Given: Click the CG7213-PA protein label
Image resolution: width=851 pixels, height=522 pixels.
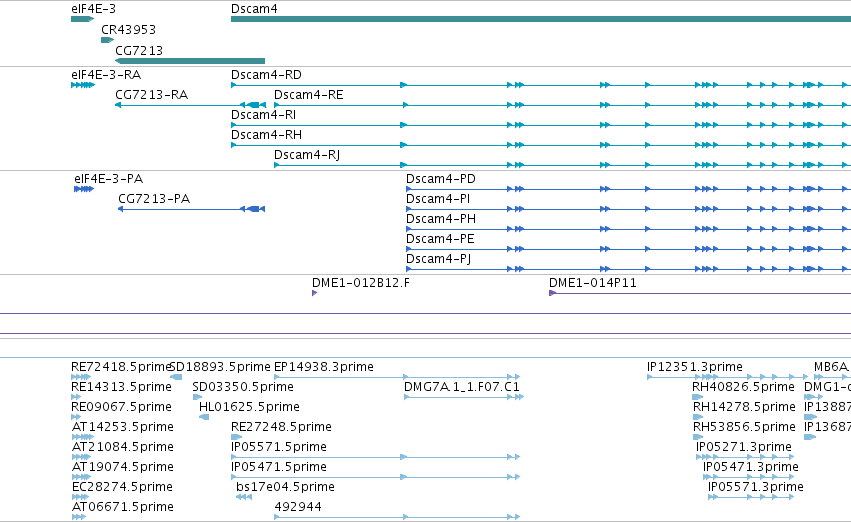Looking at the screenshot, I should pos(154,199).
